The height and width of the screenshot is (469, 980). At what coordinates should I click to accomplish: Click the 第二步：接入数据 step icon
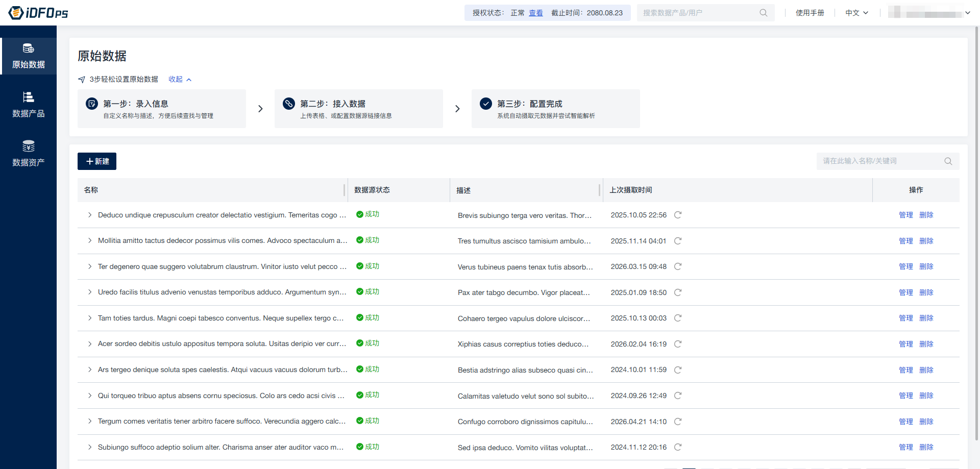pos(289,104)
